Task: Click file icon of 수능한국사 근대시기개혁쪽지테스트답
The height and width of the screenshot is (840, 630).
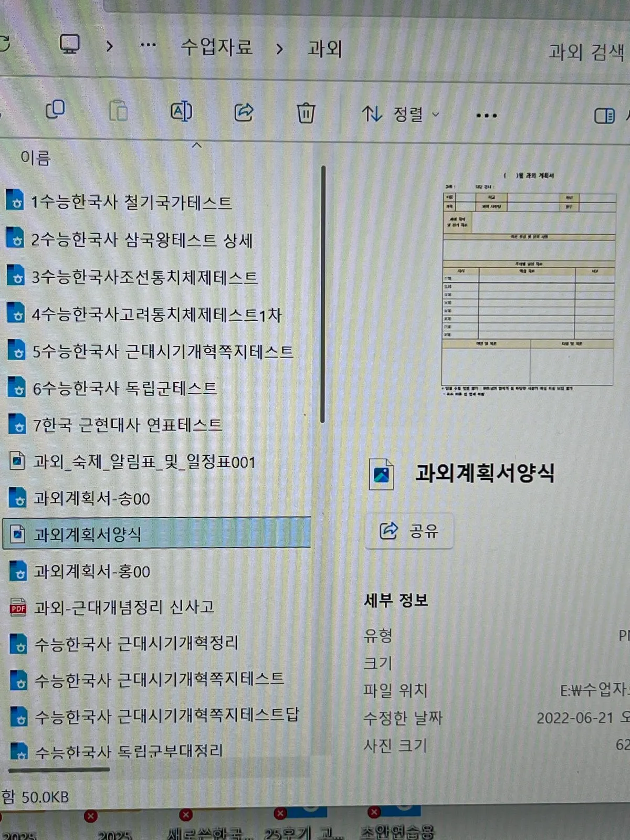Action: pyautogui.click(x=20, y=716)
